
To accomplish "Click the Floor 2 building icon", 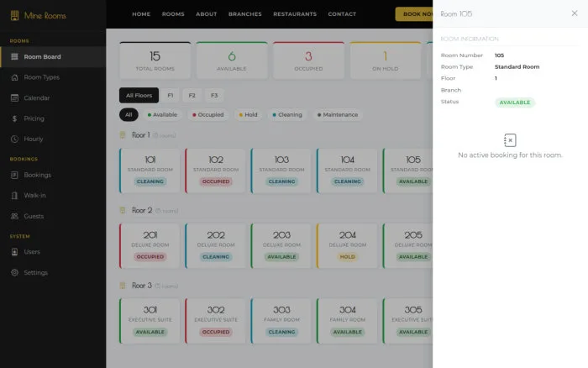I will click(123, 210).
